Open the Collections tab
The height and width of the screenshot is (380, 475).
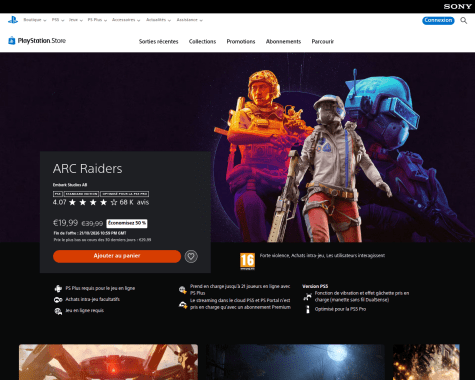[202, 42]
